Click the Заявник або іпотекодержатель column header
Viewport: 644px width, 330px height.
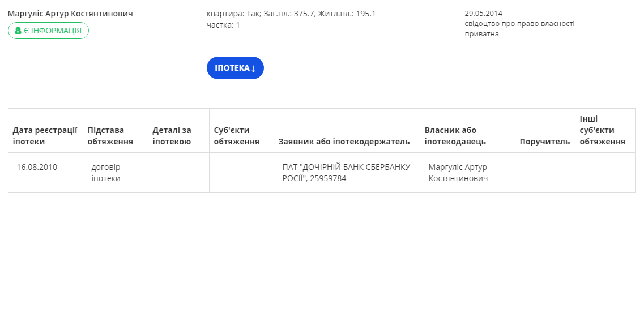(x=344, y=142)
